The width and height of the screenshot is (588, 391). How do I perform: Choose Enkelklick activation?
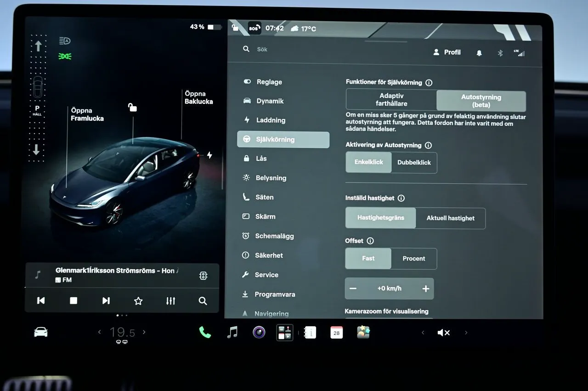(368, 162)
